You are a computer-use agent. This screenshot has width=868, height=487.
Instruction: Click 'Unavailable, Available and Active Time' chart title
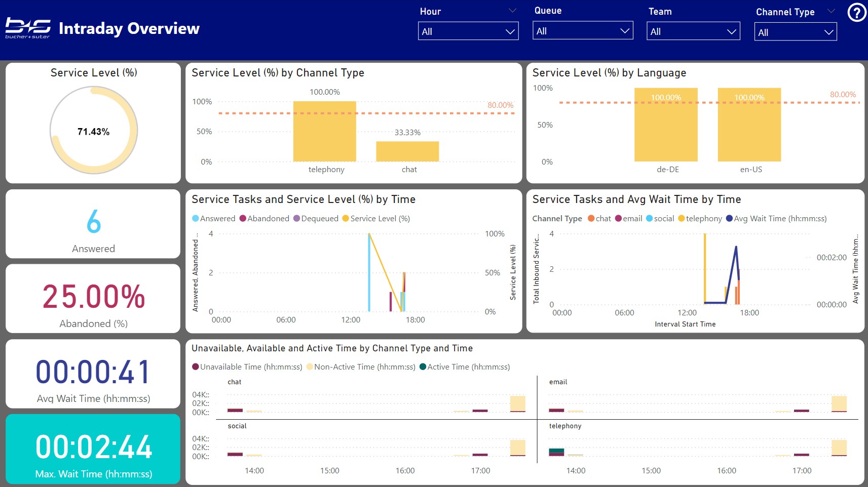point(332,348)
